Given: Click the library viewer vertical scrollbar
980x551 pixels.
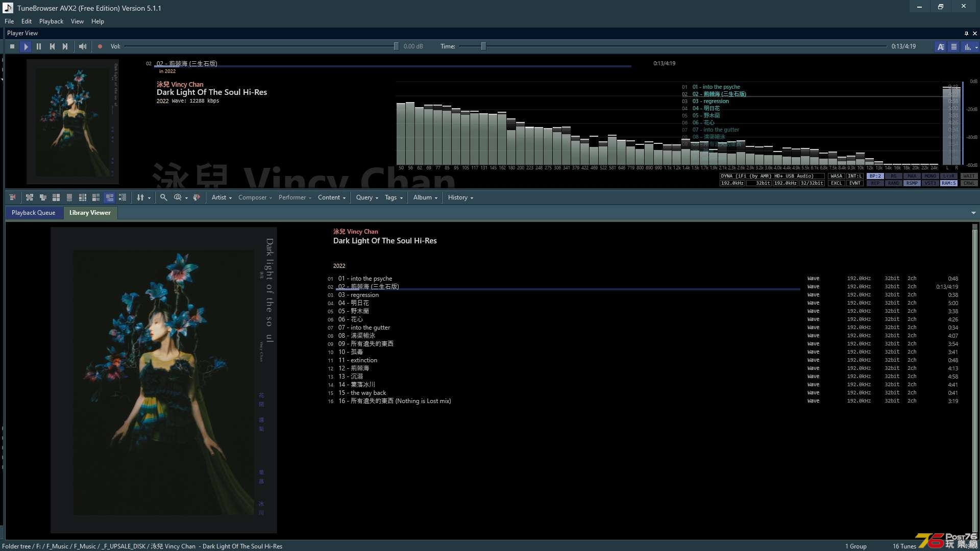Looking at the screenshot, I should click(x=974, y=380).
